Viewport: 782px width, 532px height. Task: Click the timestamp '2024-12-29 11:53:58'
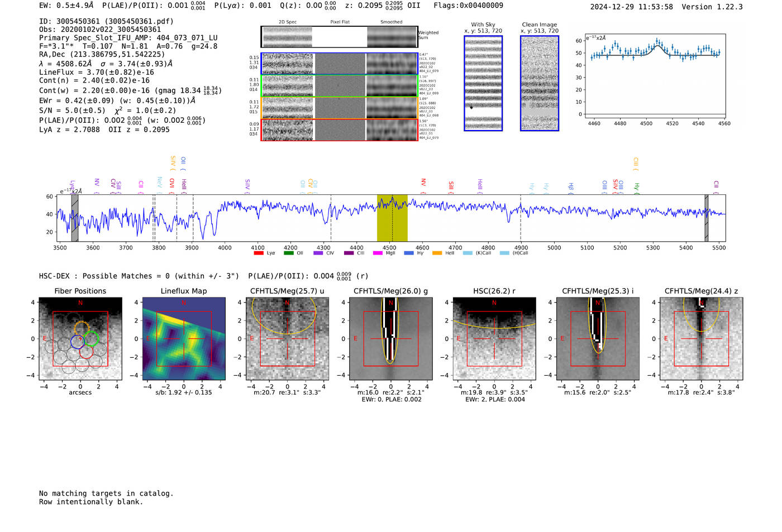[632, 7]
